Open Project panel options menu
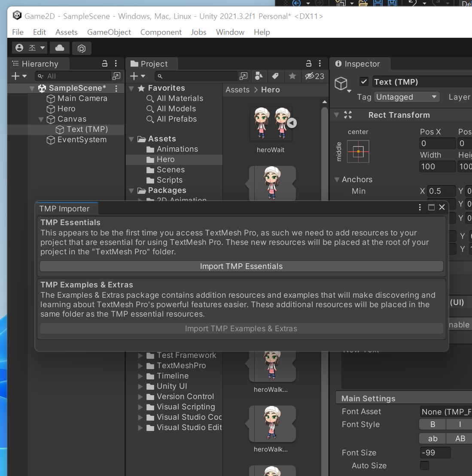 [x=320, y=64]
